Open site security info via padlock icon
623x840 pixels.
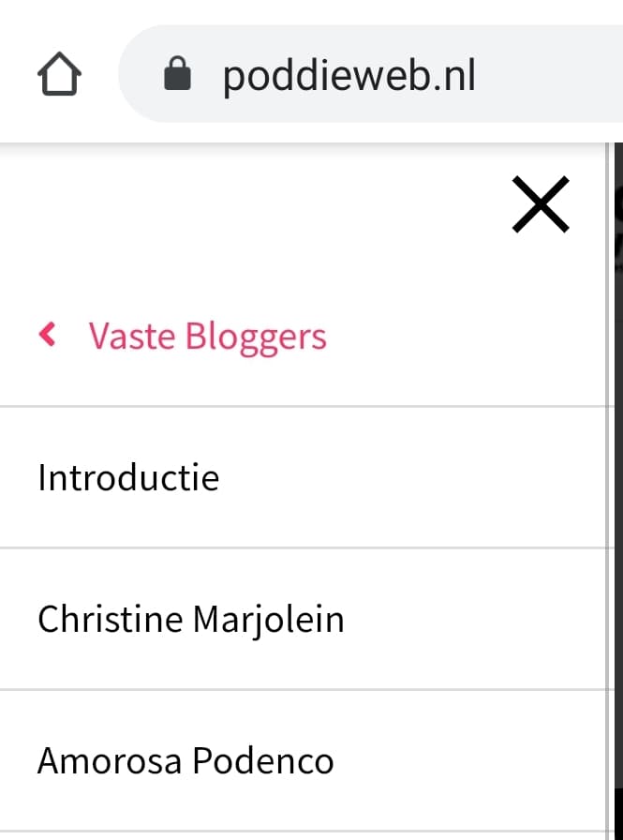pos(177,73)
